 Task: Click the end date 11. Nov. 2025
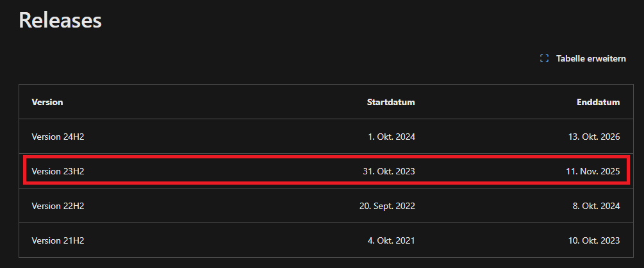[593, 171]
